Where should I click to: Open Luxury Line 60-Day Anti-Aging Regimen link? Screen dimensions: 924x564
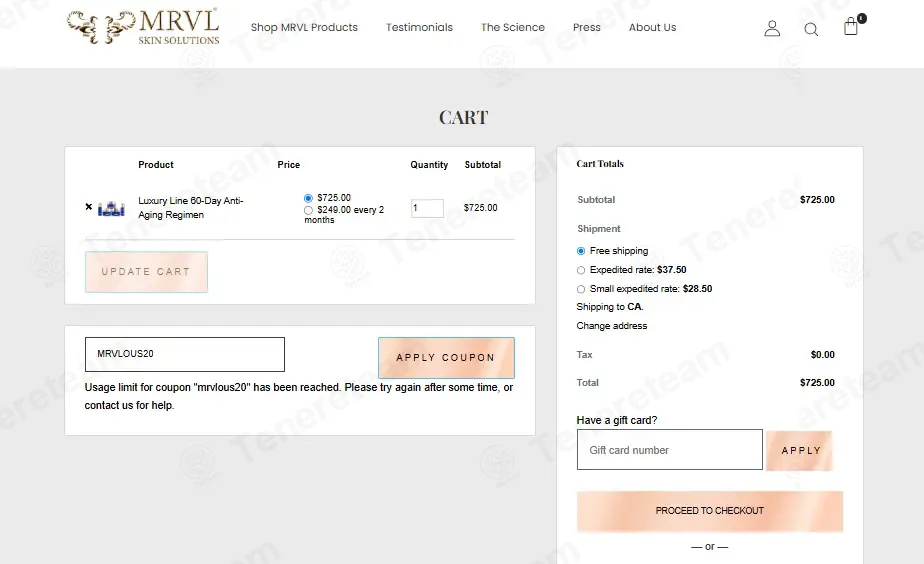[x=190, y=207]
